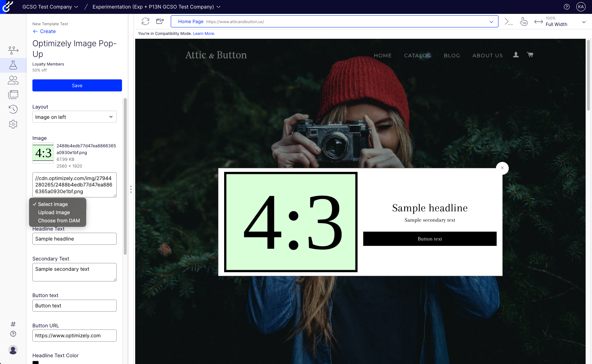Toggle the interactive mode hand icon

coord(524,22)
